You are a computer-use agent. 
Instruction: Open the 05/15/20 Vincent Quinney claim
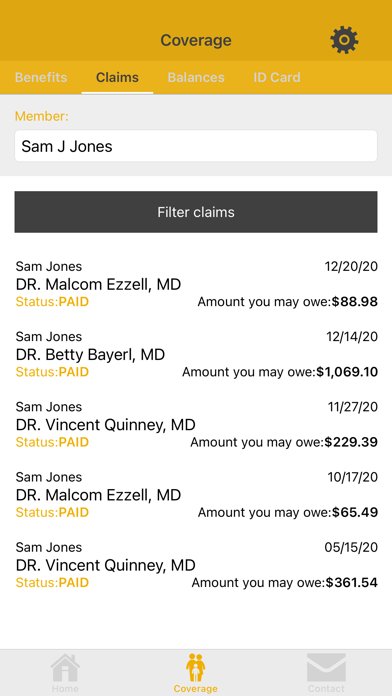[x=196, y=565]
